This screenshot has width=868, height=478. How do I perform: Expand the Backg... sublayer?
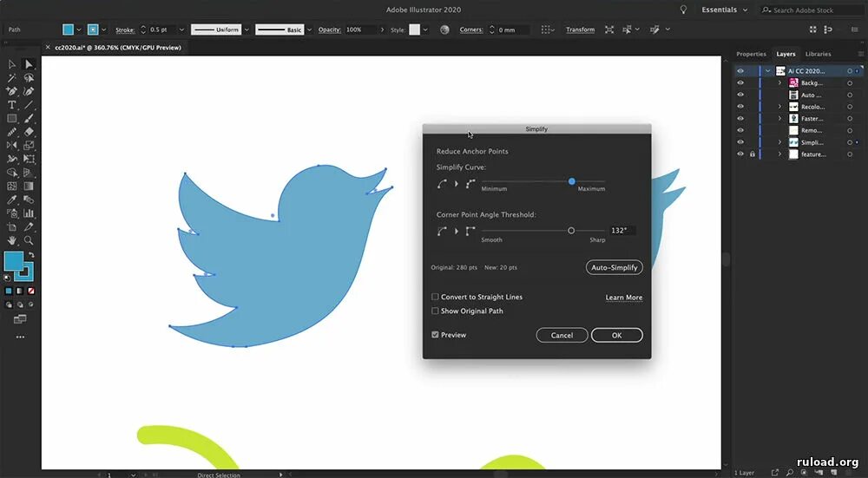tap(780, 83)
